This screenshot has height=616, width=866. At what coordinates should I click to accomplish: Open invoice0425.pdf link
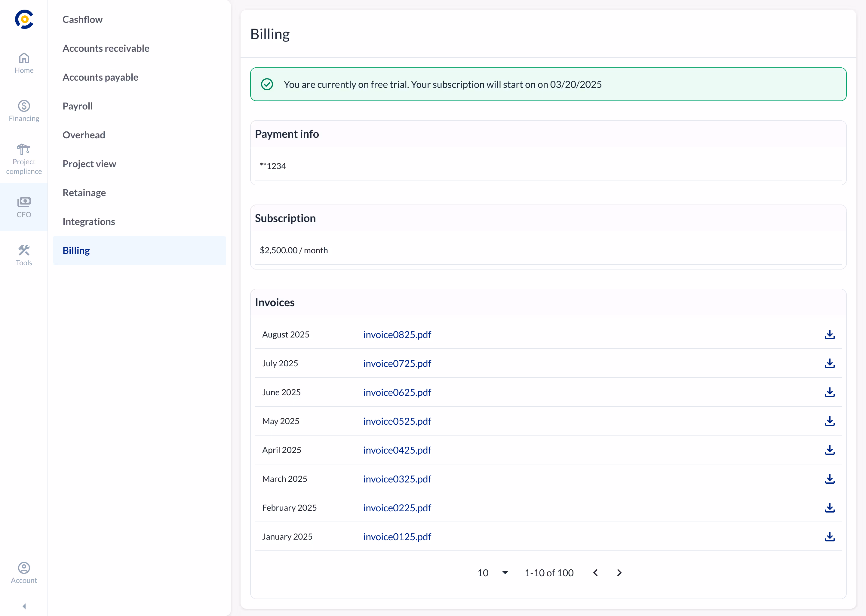(397, 450)
